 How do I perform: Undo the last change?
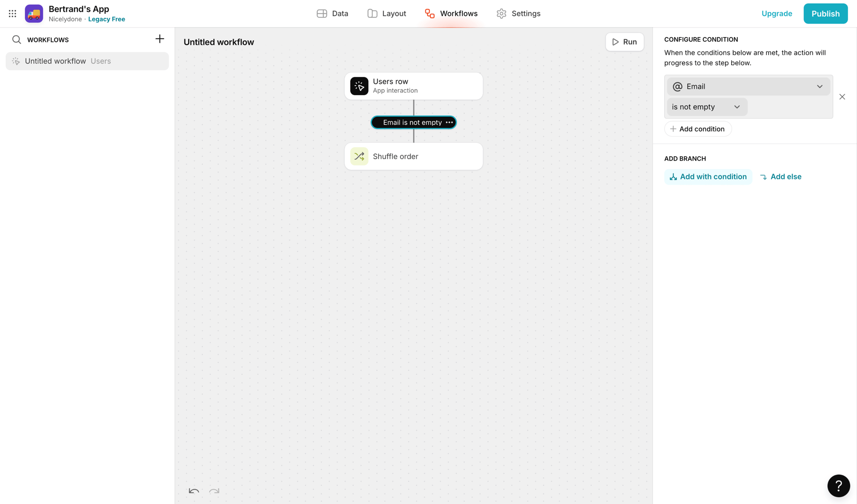[193, 491]
